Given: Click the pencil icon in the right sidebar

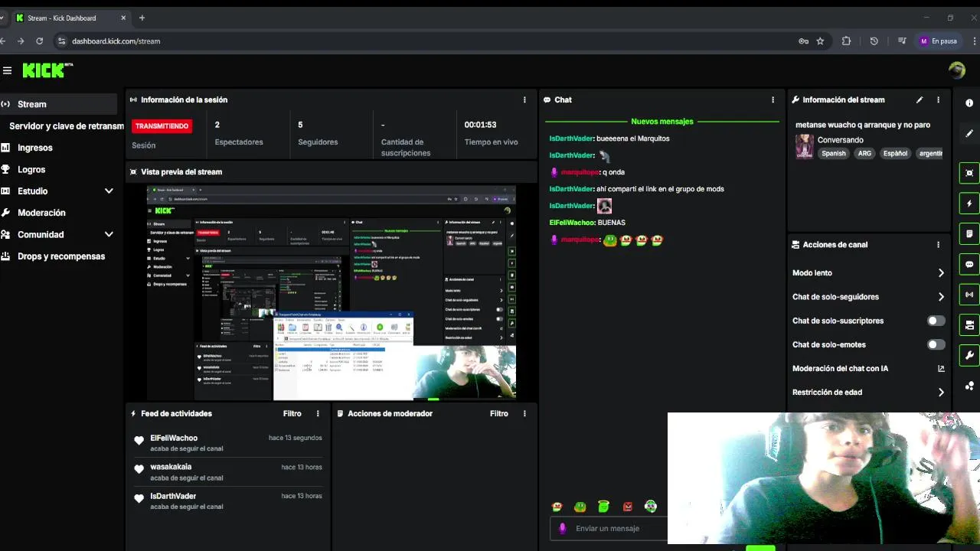Looking at the screenshot, I should [x=969, y=133].
